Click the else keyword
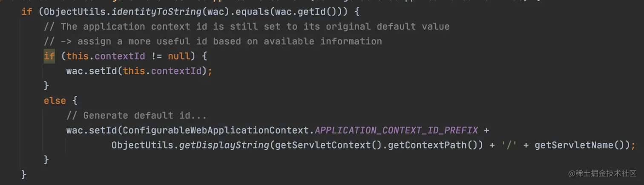Image resolution: width=644 pixels, height=185 pixels. tap(55, 101)
